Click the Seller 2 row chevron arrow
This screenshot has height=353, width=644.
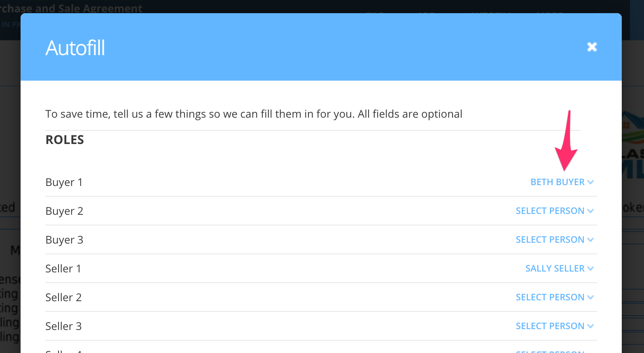coord(590,297)
